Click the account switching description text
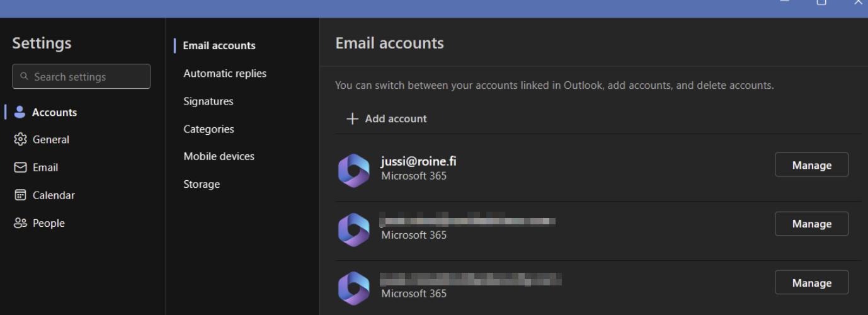This screenshot has width=868, height=315. coord(554,85)
